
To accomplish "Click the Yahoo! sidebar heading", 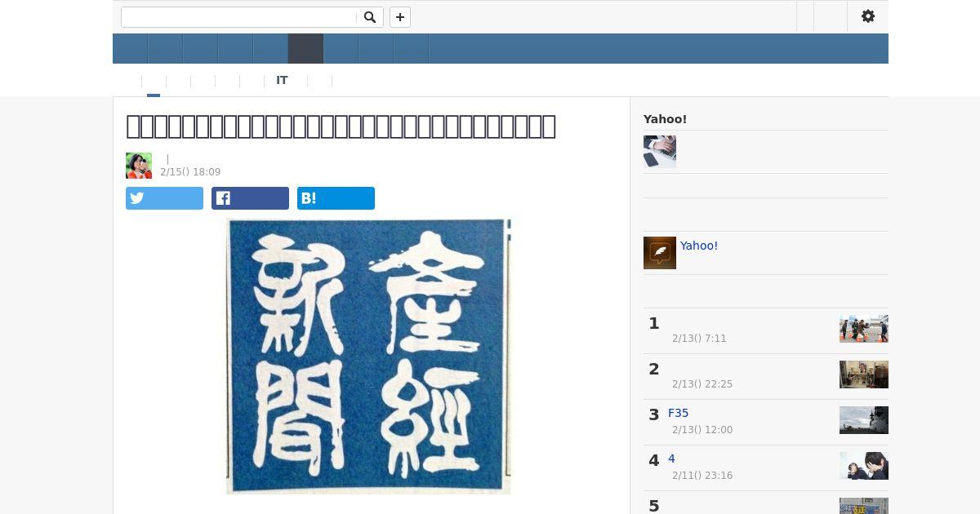I will tap(665, 119).
